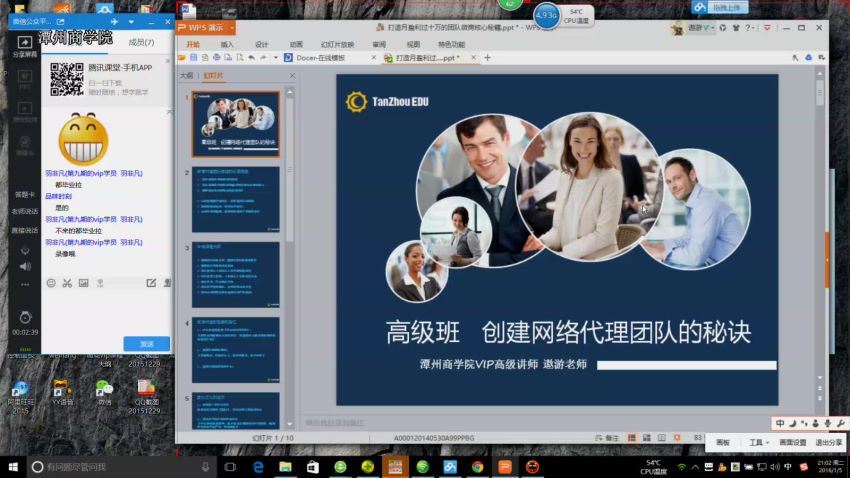This screenshot has width=850, height=478.
Task: Click the image icon in chat toolbar
Action: (x=83, y=283)
